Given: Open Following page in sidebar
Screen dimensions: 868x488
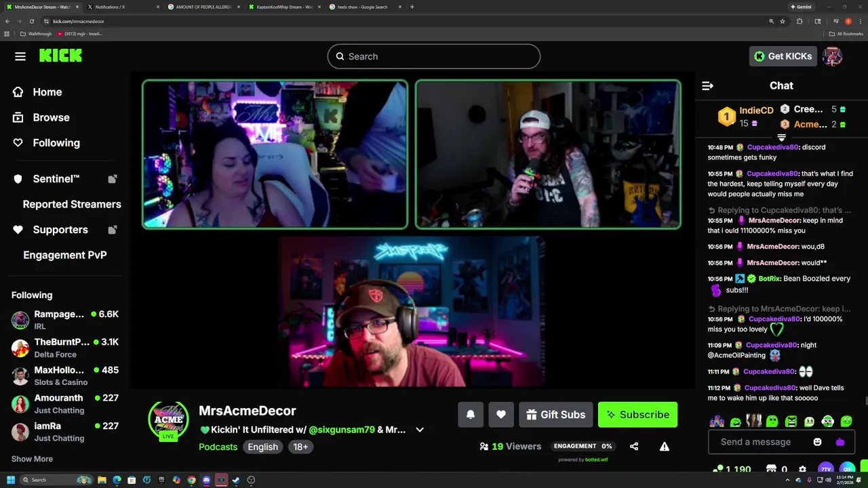Looking at the screenshot, I should [46, 143].
